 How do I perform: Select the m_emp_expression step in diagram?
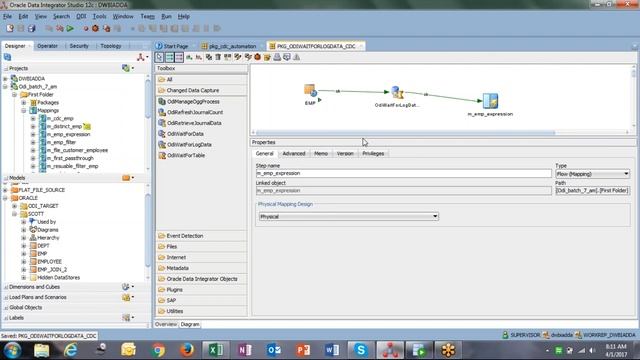click(x=490, y=100)
